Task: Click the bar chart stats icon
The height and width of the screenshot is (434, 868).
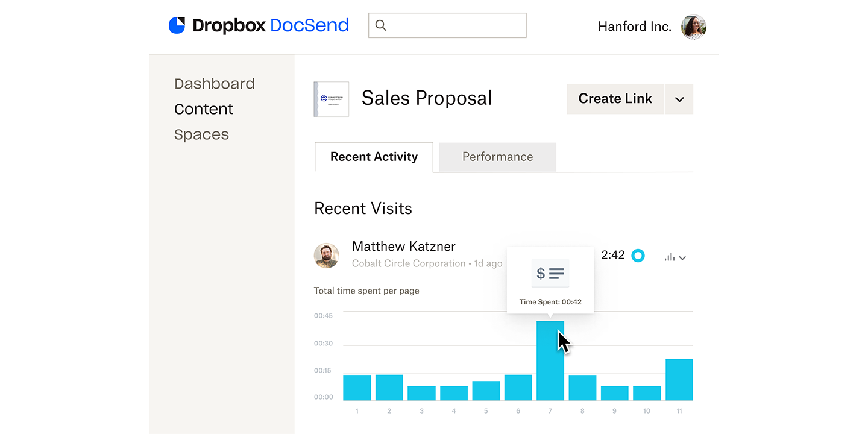Action: coord(669,257)
